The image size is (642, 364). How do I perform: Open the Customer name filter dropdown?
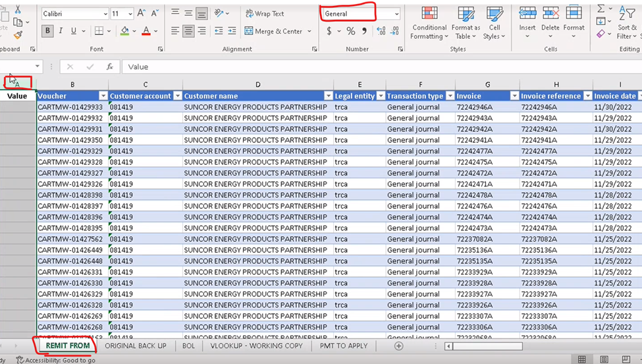(329, 96)
